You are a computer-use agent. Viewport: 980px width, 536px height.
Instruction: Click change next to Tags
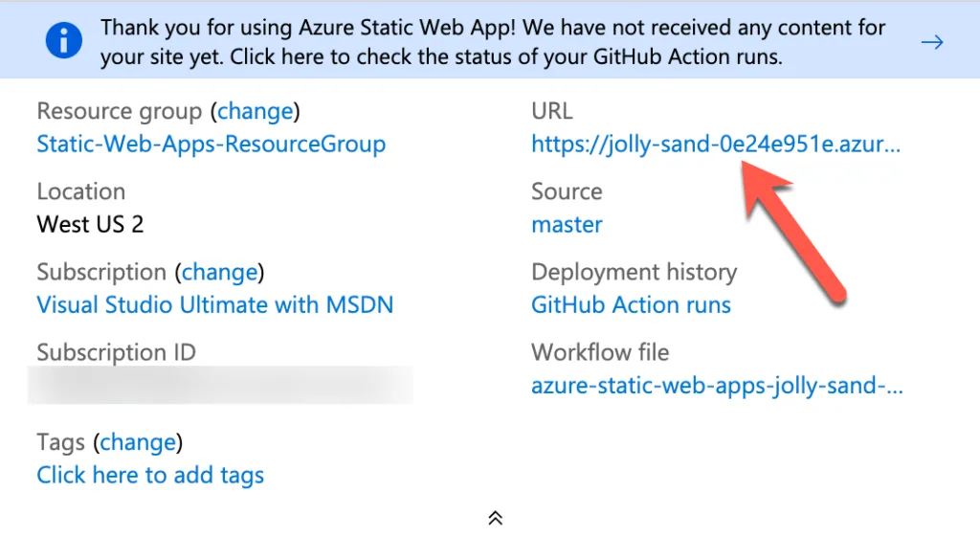click(138, 442)
